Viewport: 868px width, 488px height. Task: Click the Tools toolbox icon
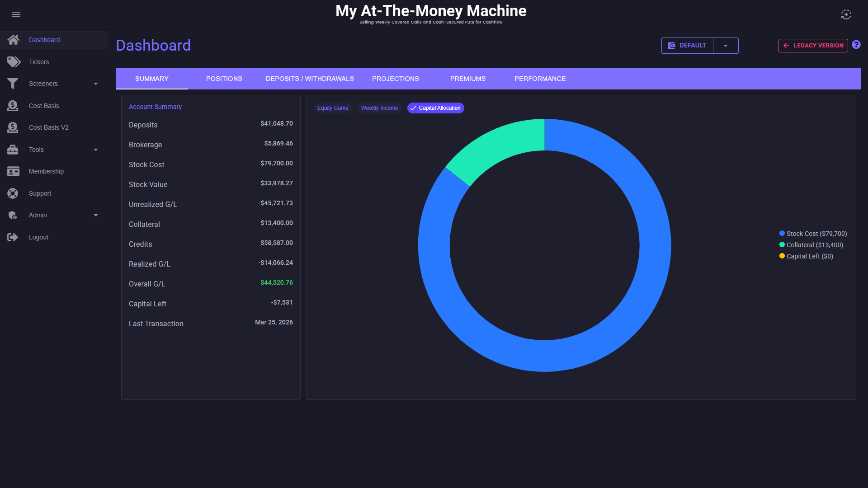(x=13, y=150)
